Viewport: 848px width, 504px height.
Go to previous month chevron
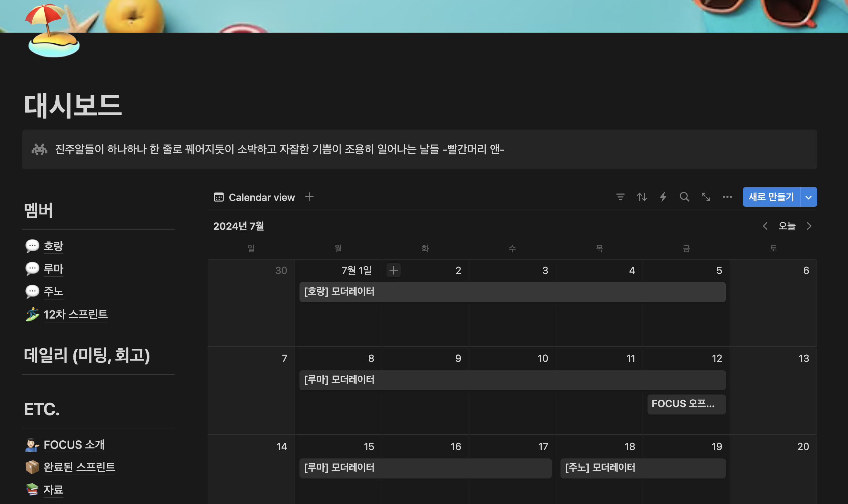coord(765,226)
